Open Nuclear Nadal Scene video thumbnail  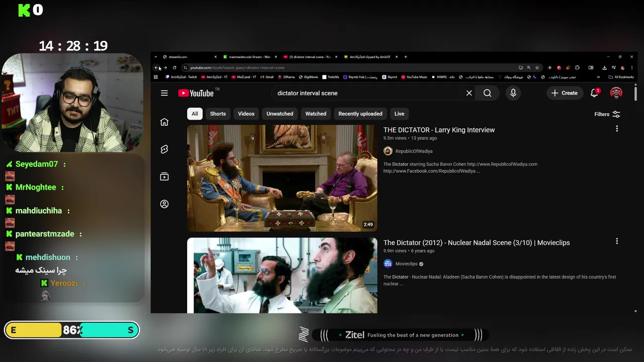coord(282,275)
